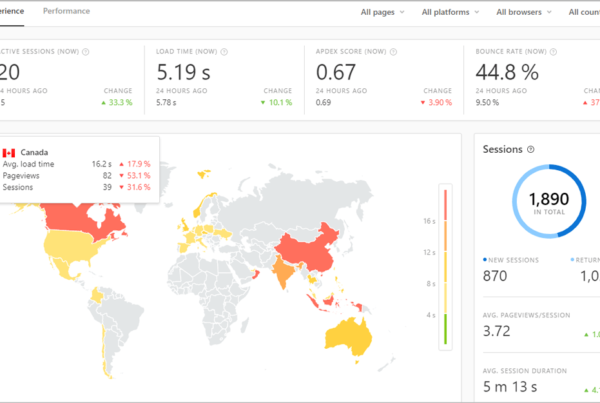Screen dimensions: 600x403
Task: Click the bounce rate value 44.8 %
Action: [507, 72]
